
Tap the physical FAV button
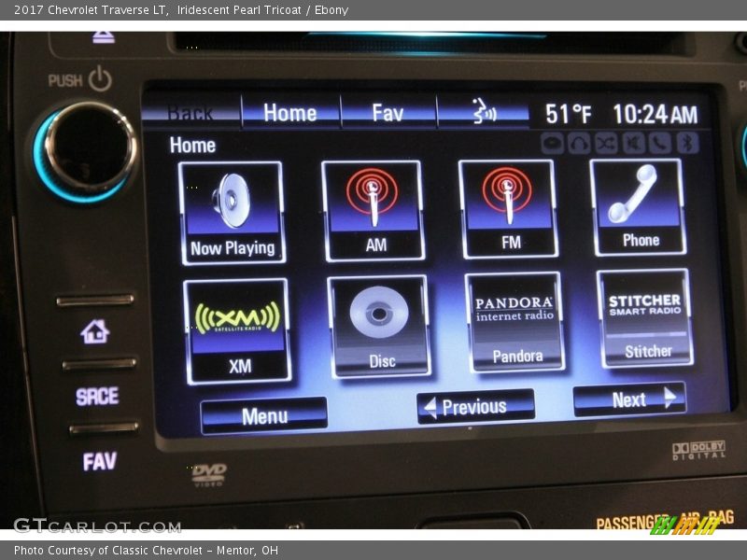[x=99, y=461]
